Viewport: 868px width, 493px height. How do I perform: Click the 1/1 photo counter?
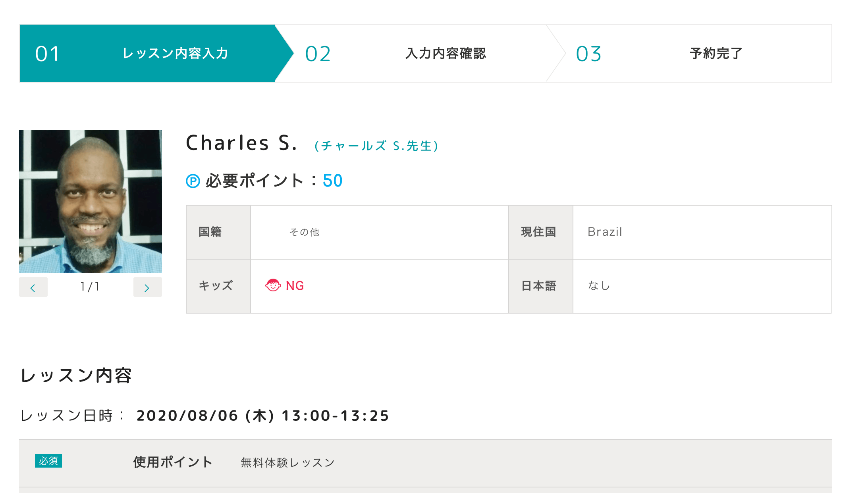(90, 287)
